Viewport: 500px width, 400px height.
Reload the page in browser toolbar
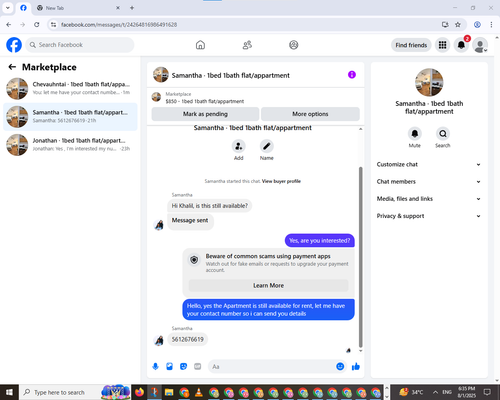pos(37,25)
